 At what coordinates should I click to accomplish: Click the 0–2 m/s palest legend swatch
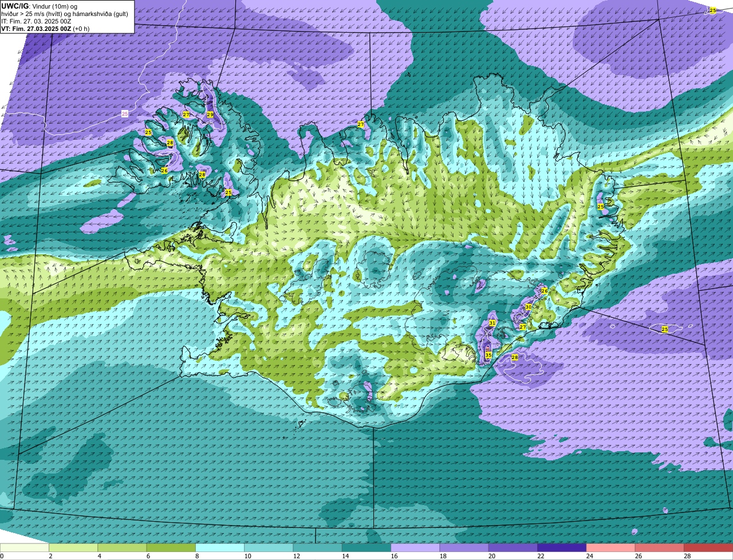(25, 547)
